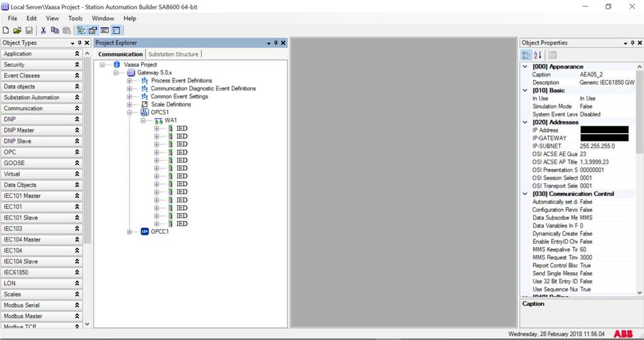Pin the Object Properties panel
This screenshot has height=340, width=644.
click(633, 43)
